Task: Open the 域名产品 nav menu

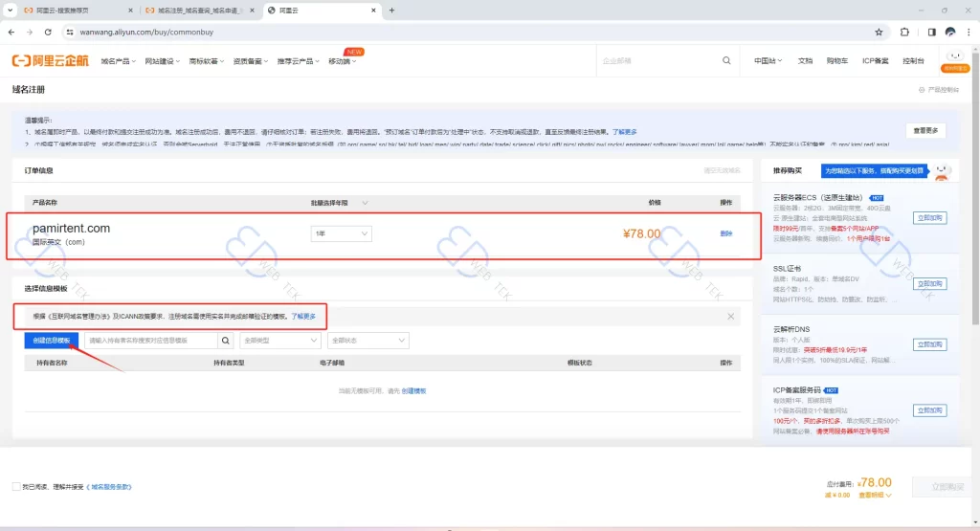Action: coord(118,61)
